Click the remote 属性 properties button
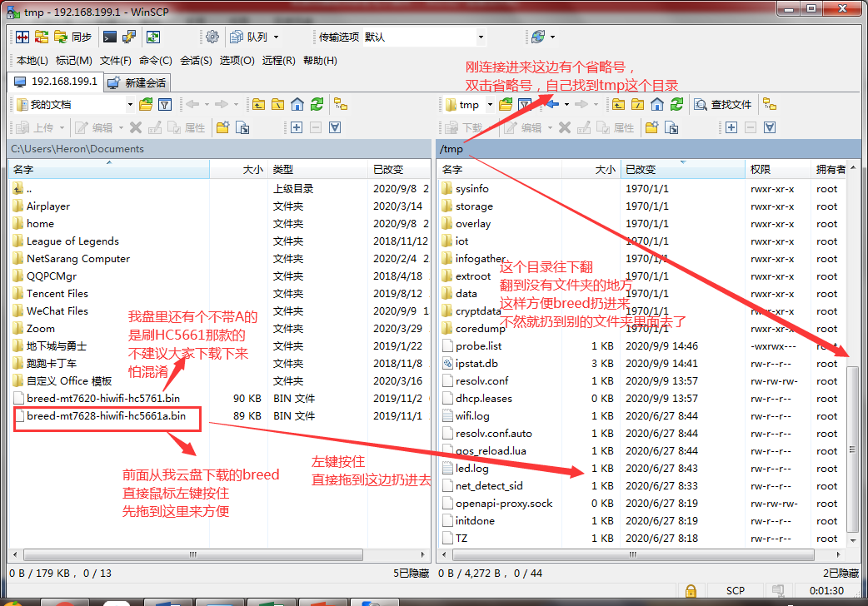The height and width of the screenshot is (606, 868). click(x=615, y=127)
